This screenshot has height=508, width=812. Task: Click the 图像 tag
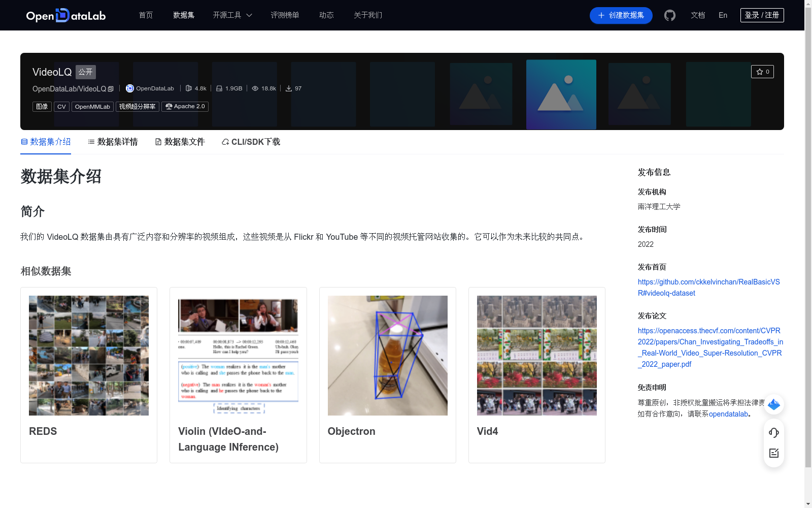[42, 107]
